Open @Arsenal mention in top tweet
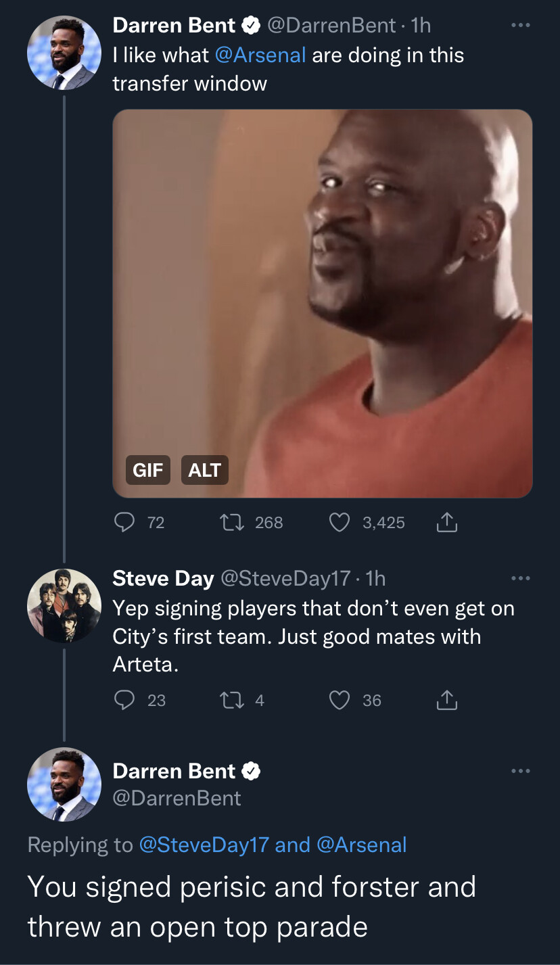Image resolution: width=560 pixels, height=965 pixels. 260,55
